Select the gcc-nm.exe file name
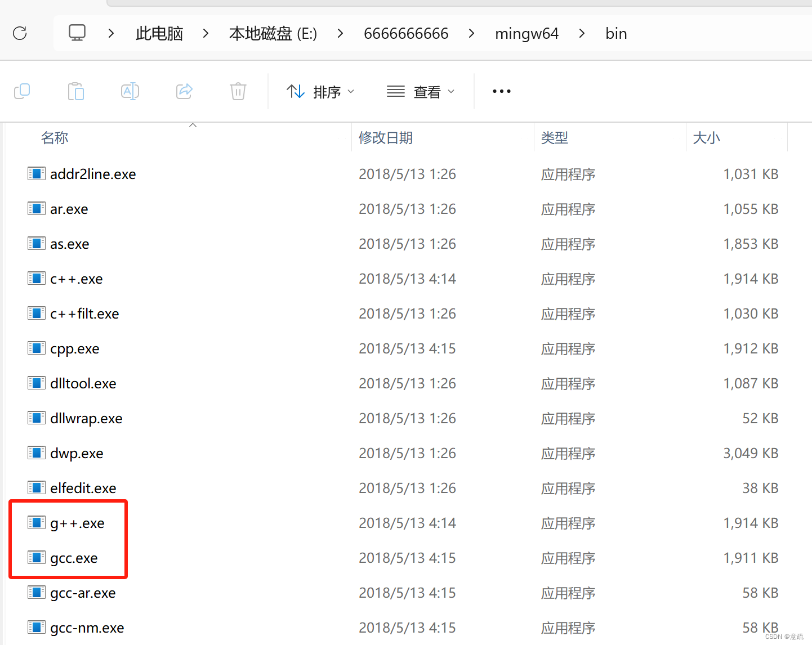 point(87,628)
